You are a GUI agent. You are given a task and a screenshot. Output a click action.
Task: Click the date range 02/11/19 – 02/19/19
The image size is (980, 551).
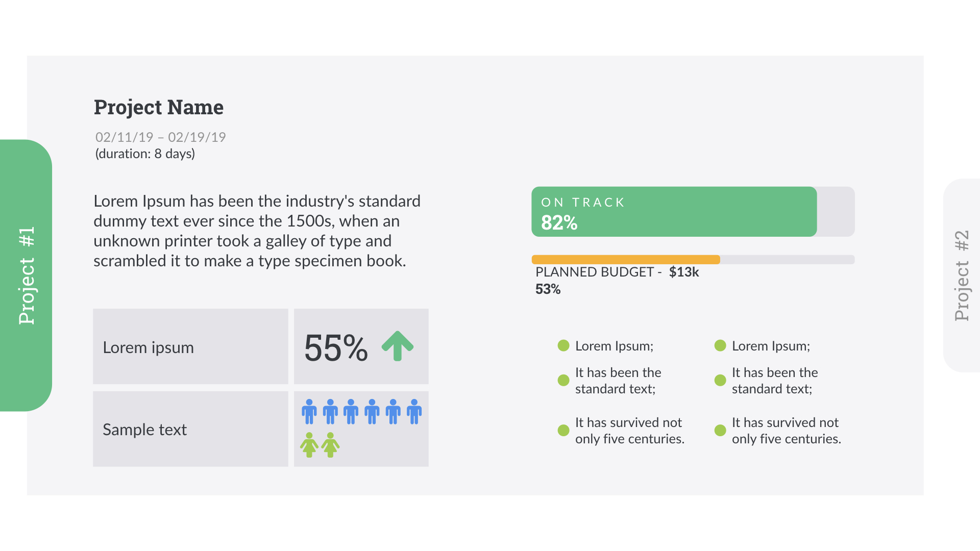160,137
